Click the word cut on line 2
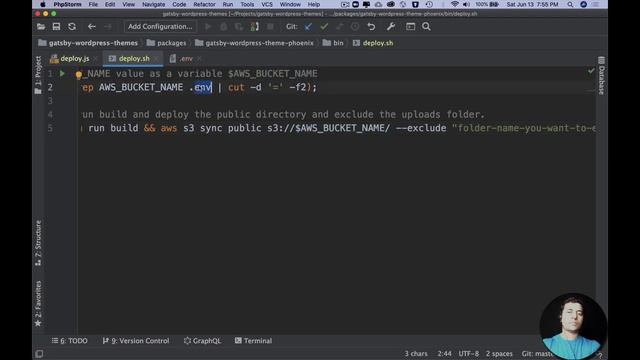This screenshot has height=360, width=640. pos(236,87)
